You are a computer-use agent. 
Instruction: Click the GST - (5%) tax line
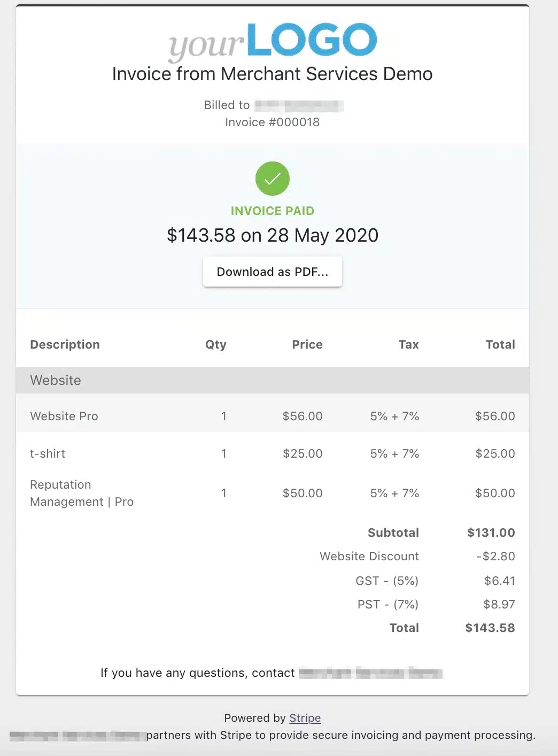387,581
